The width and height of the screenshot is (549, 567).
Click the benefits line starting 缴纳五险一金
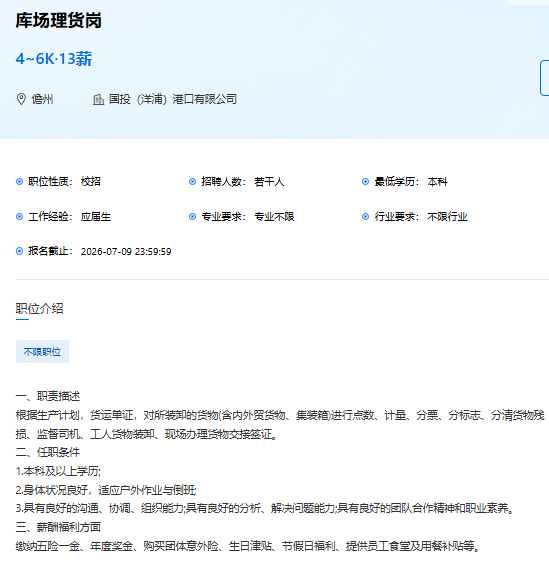[x=248, y=546]
